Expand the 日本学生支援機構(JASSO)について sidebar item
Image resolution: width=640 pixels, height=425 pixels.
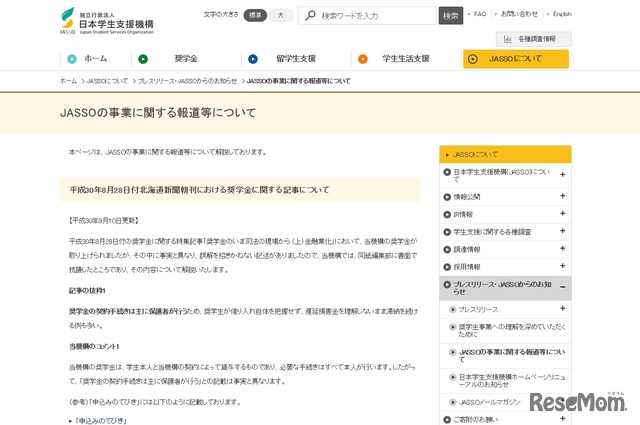coord(562,175)
